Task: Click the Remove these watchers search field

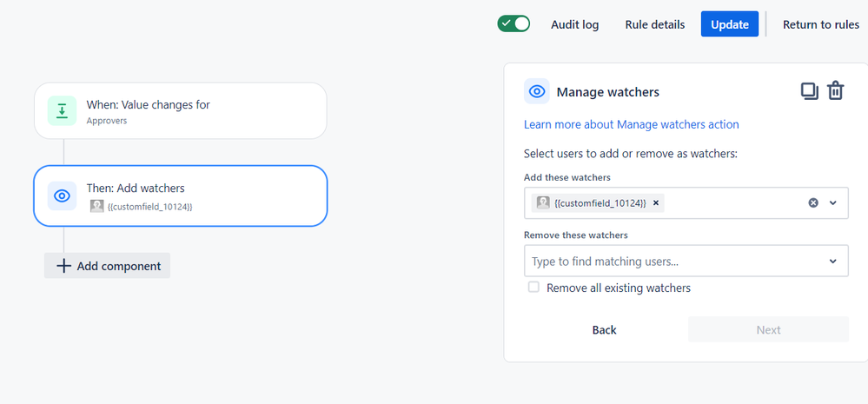Action: [686, 261]
